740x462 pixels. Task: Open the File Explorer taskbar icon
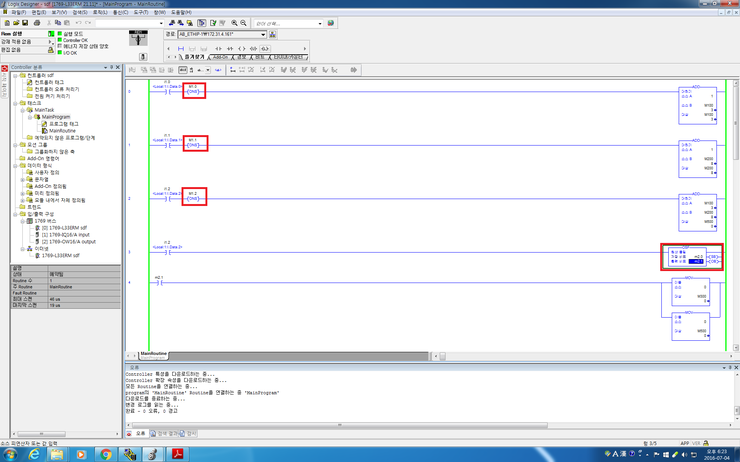click(x=57, y=454)
